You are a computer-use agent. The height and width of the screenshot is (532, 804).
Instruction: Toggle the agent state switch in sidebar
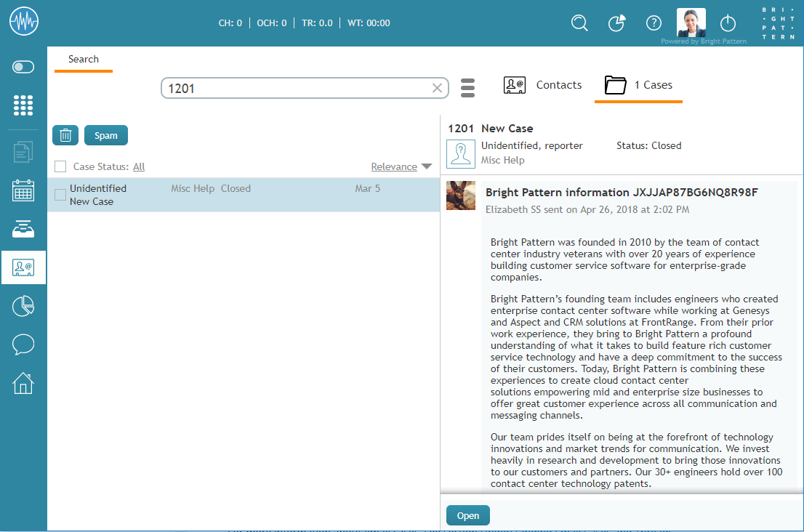pyautogui.click(x=23, y=67)
